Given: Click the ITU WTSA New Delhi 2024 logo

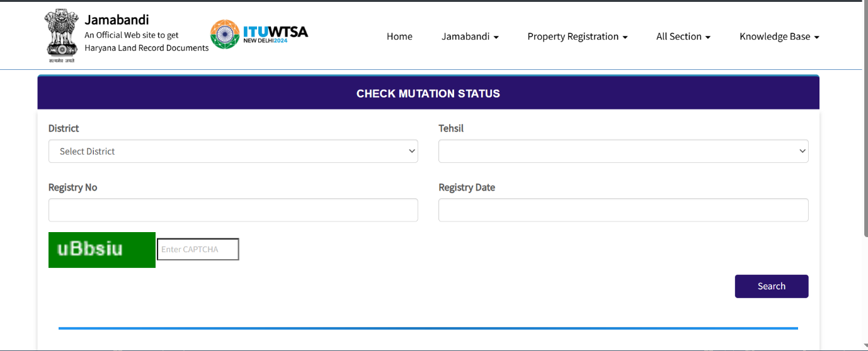Looking at the screenshot, I should (x=259, y=34).
